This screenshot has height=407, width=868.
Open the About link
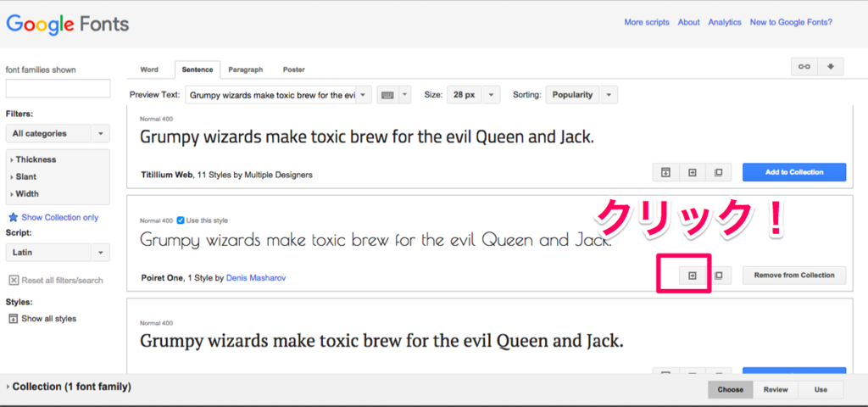(x=688, y=22)
